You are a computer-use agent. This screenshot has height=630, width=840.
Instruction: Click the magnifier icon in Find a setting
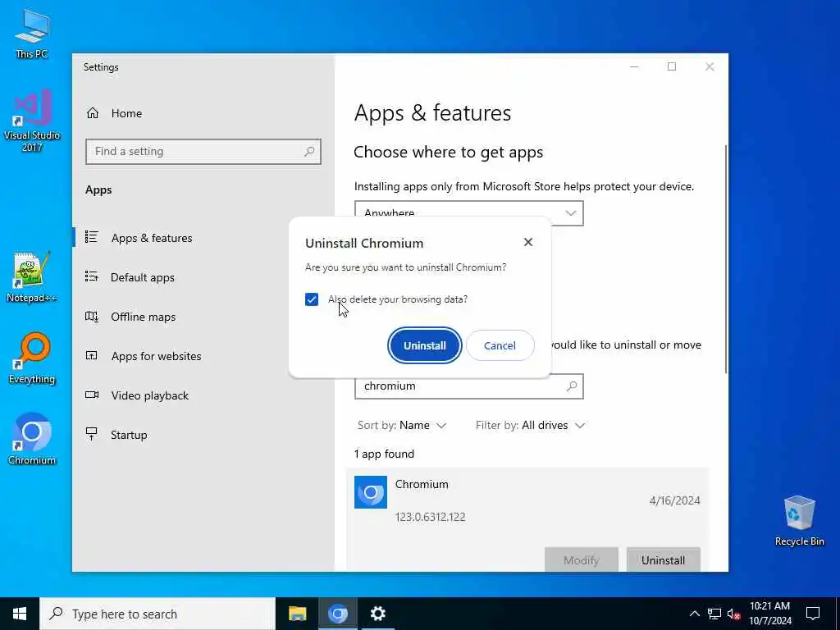point(309,152)
